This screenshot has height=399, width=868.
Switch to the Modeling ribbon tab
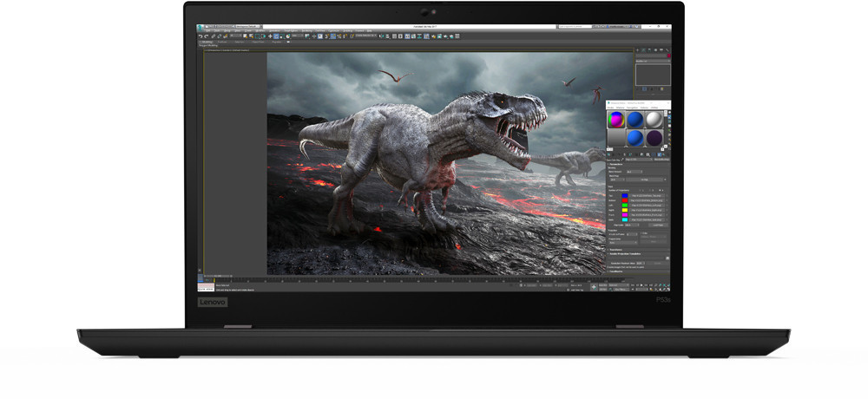[207, 42]
